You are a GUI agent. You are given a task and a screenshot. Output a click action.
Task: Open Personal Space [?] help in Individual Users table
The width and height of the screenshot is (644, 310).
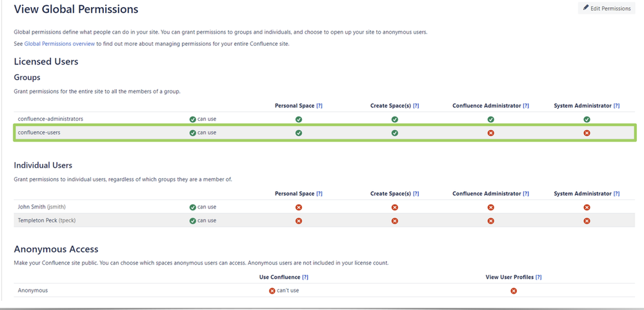click(x=319, y=194)
